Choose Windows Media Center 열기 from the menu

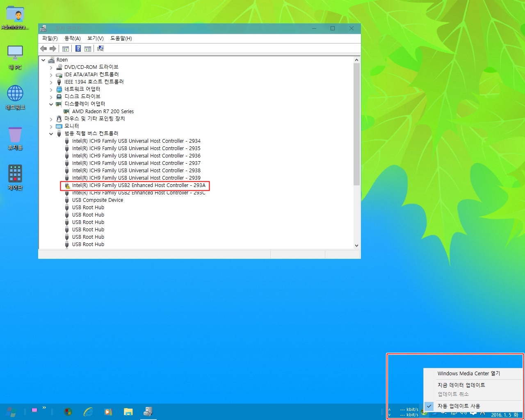472,374
